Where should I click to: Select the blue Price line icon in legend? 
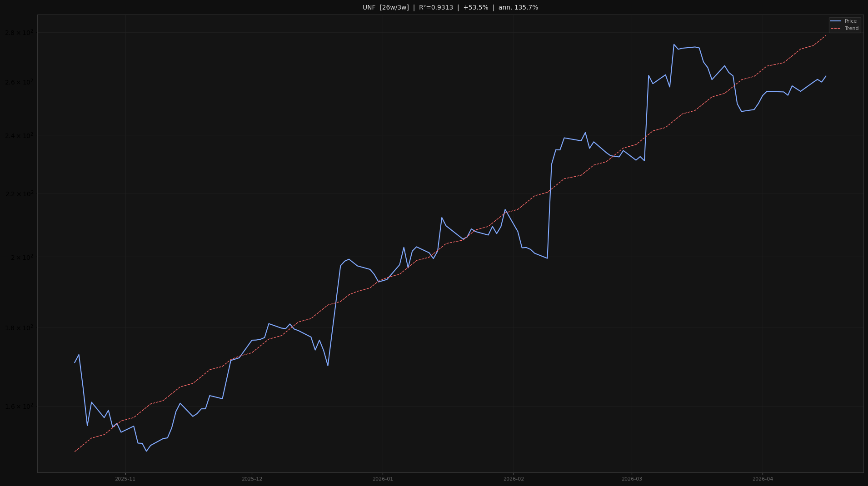(x=837, y=21)
